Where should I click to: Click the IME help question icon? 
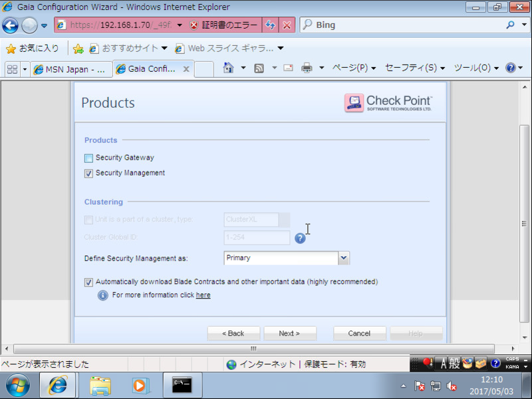(x=495, y=363)
